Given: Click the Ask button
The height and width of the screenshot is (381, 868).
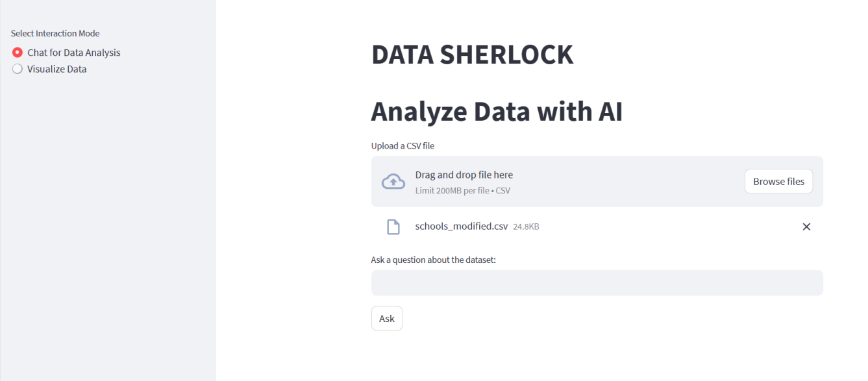Looking at the screenshot, I should click(387, 318).
